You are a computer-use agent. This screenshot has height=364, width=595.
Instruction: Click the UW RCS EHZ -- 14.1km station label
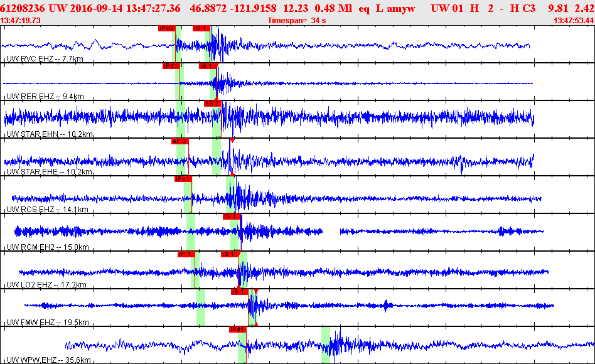[48, 209]
